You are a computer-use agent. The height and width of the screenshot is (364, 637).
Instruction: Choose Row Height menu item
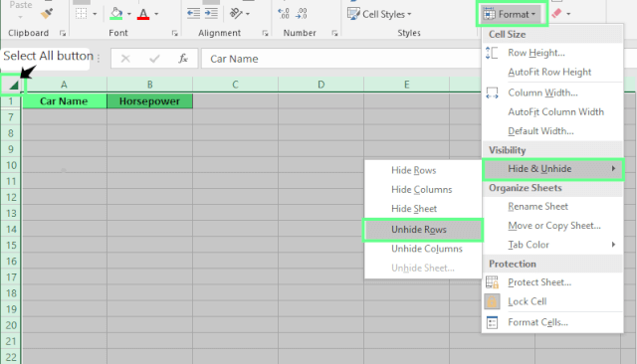pos(553,53)
